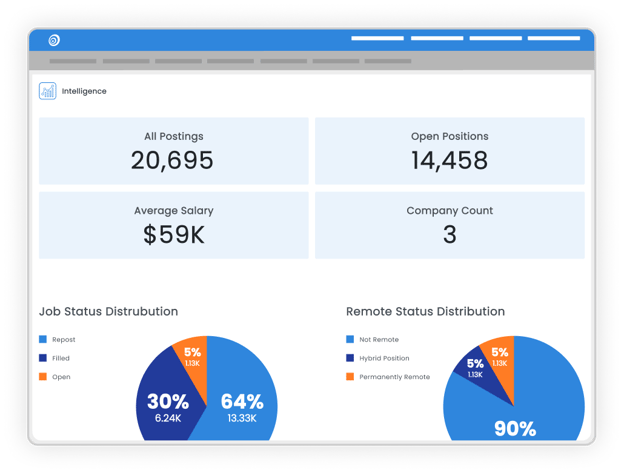
Task: Toggle the Filled legend color swatch
Action: pyautogui.click(x=43, y=358)
